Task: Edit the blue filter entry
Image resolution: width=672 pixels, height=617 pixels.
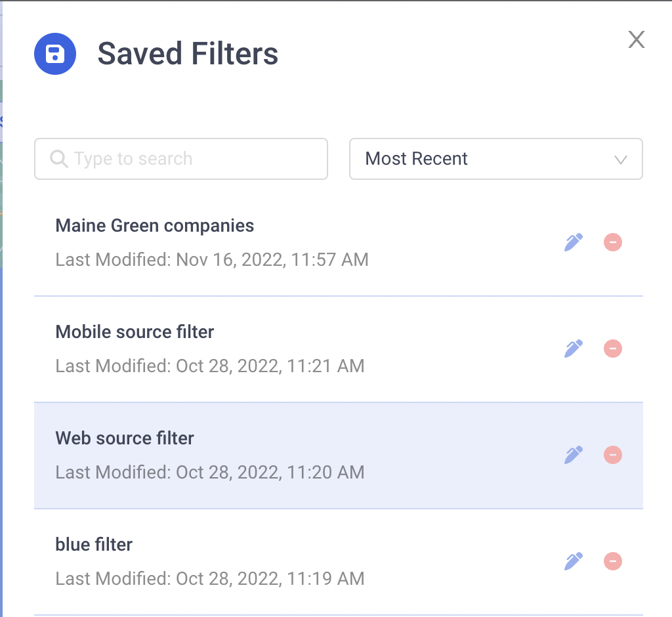Action: pos(574,561)
